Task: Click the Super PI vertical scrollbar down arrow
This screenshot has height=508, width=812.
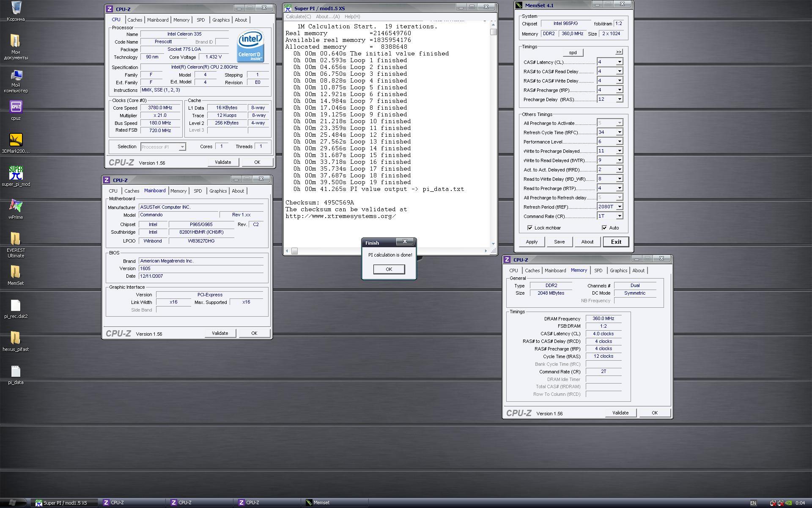Action: pyautogui.click(x=493, y=244)
